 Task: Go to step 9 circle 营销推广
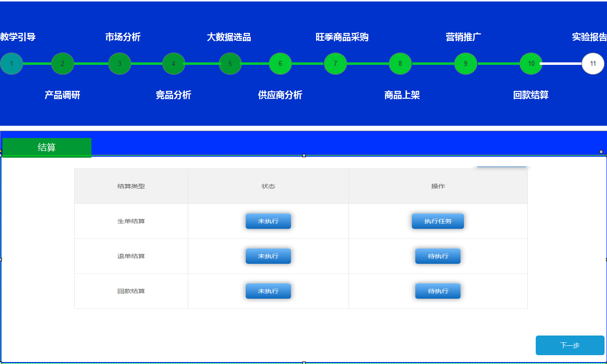click(465, 63)
